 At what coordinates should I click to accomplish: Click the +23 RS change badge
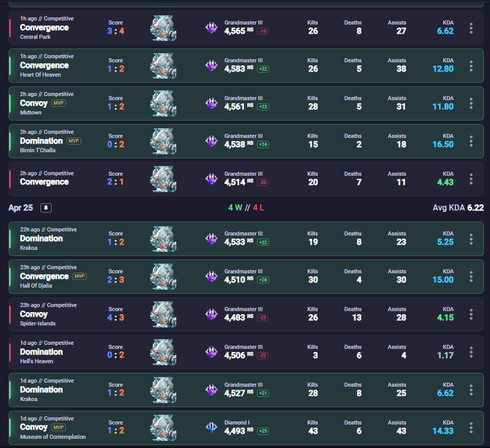263,107
